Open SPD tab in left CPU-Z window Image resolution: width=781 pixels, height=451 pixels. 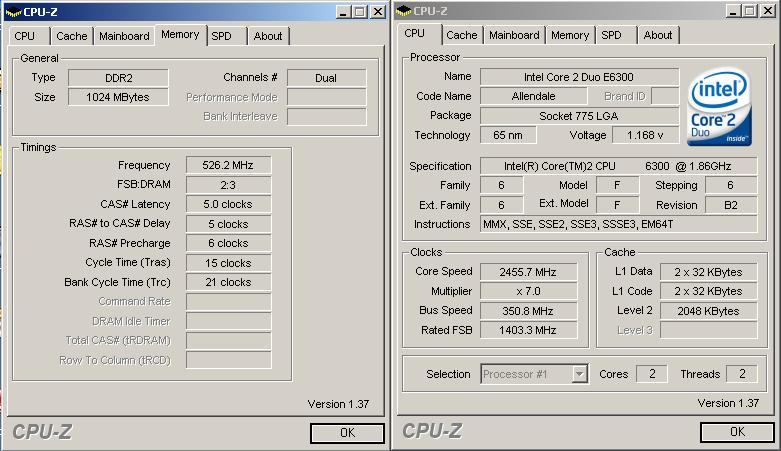[x=227, y=36]
